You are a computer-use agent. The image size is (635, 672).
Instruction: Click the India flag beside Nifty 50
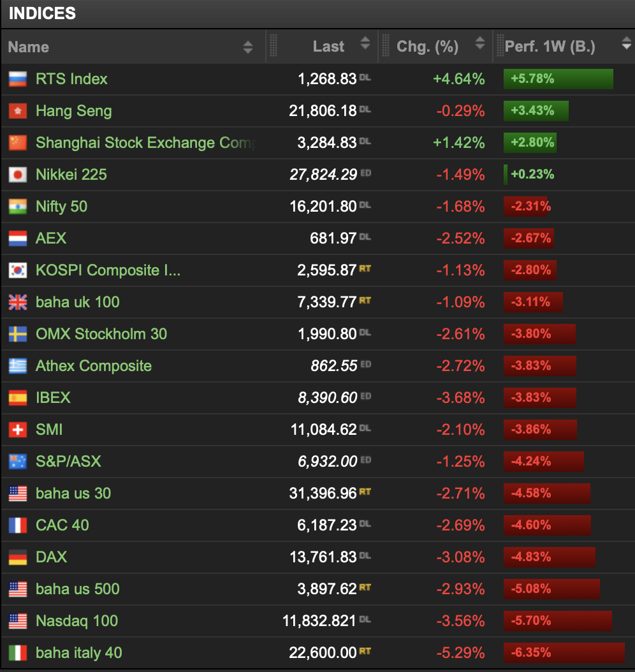pyautogui.click(x=18, y=207)
